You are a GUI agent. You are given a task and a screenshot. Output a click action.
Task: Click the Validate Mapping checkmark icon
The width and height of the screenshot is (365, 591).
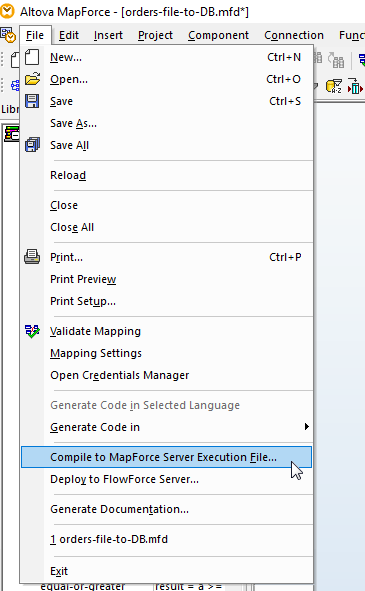32,331
